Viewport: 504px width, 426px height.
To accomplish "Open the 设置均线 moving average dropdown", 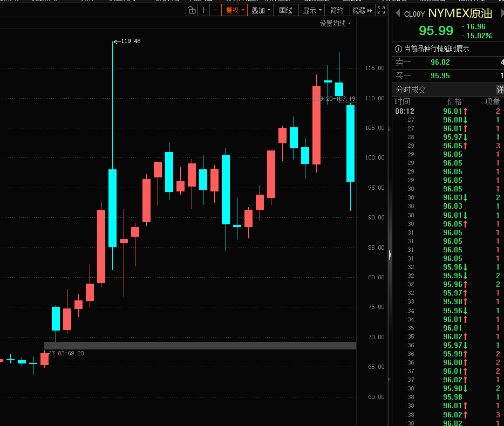I will point(335,24).
